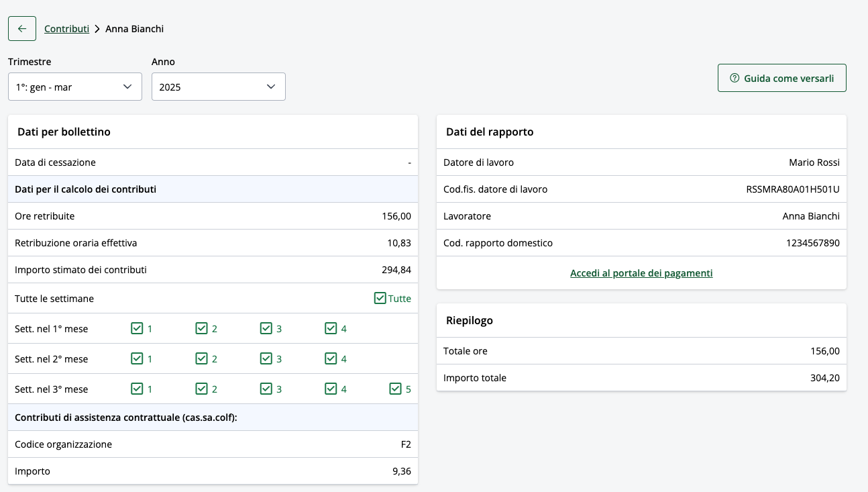Viewport: 868px width, 492px height.
Task: Click the Guida come versarli button
Action: click(x=781, y=78)
